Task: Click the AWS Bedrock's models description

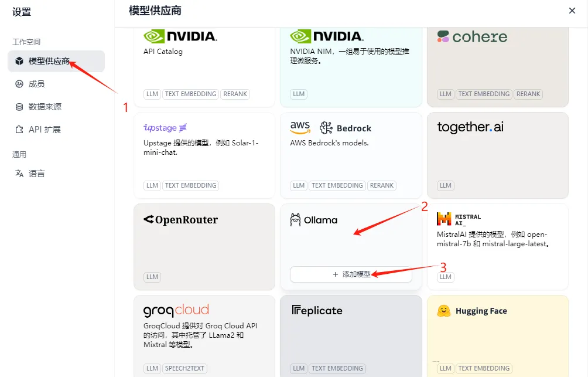Action: tap(329, 143)
